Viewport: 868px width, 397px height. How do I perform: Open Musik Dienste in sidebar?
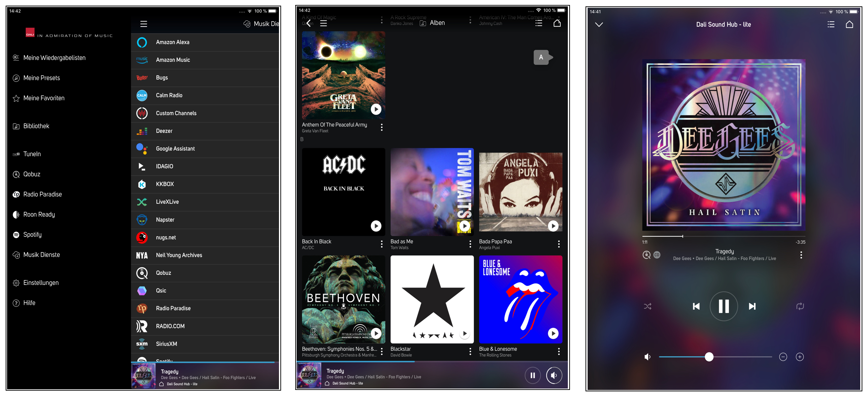36,255
